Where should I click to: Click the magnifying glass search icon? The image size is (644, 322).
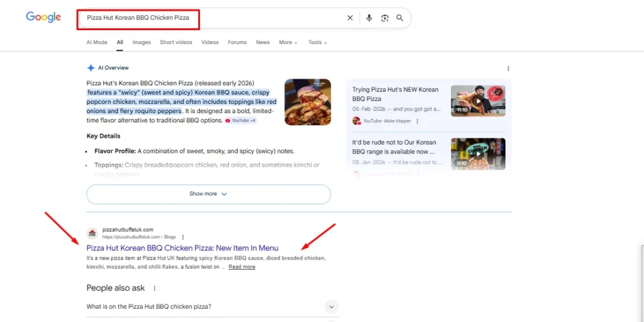tap(399, 18)
